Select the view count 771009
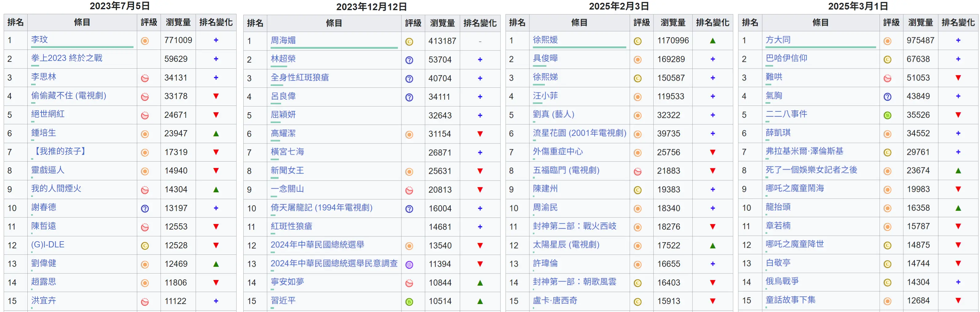 coord(178,40)
